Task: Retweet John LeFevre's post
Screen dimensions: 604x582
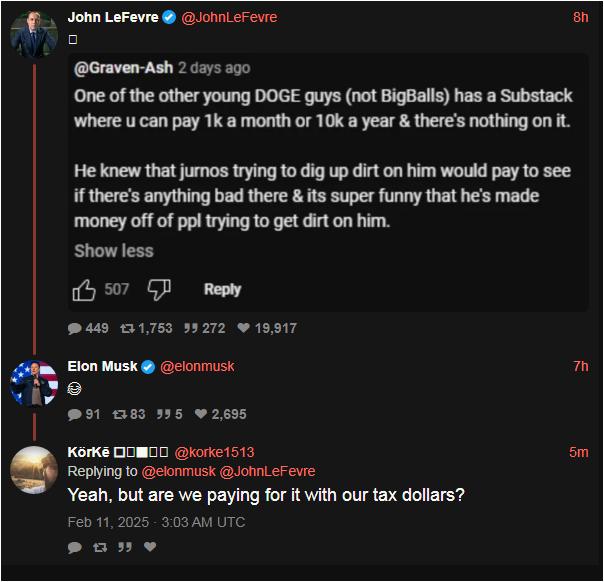Action: [129, 328]
